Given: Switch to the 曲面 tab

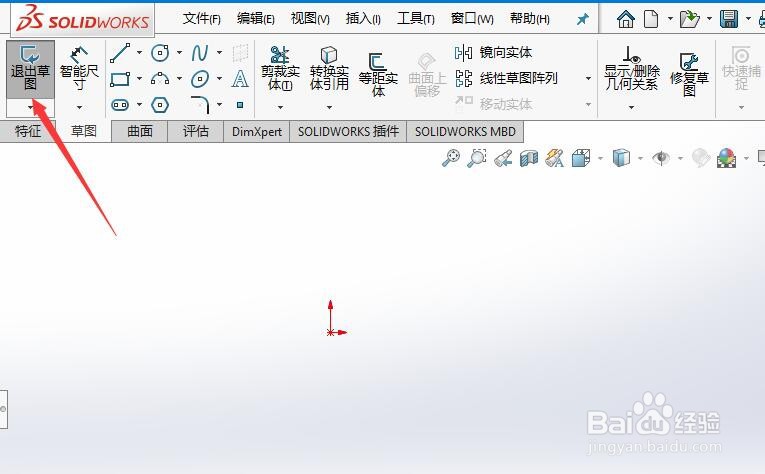Looking at the screenshot, I should pos(140,131).
